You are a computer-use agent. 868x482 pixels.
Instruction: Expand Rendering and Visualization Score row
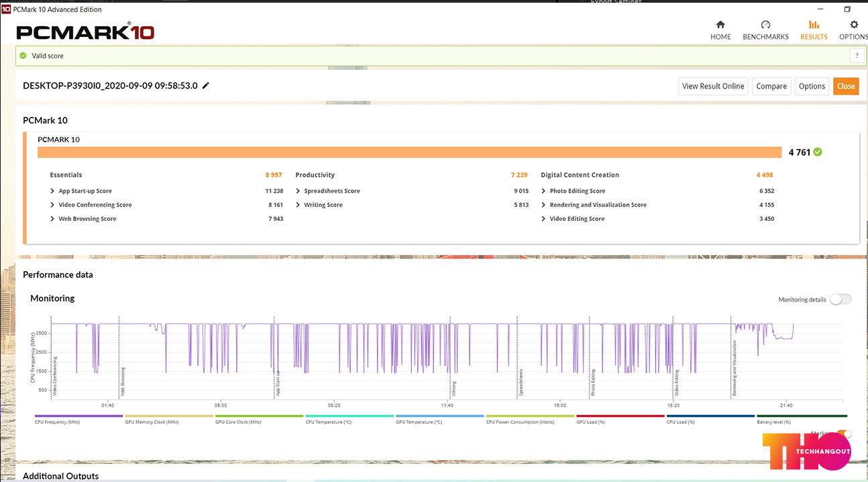click(543, 205)
